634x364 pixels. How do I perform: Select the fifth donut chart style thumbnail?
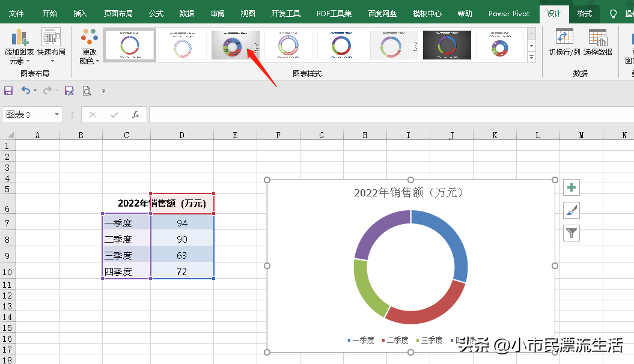click(x=341, y=45)
